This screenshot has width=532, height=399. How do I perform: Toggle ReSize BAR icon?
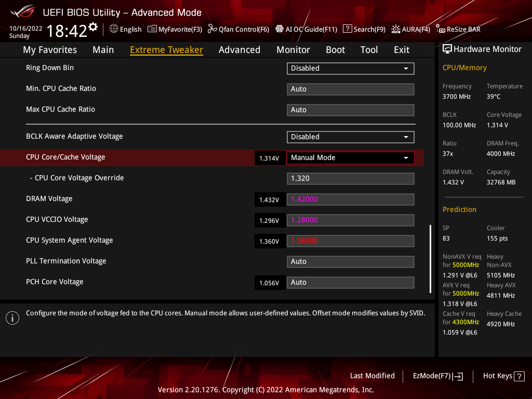click(441, 29)
